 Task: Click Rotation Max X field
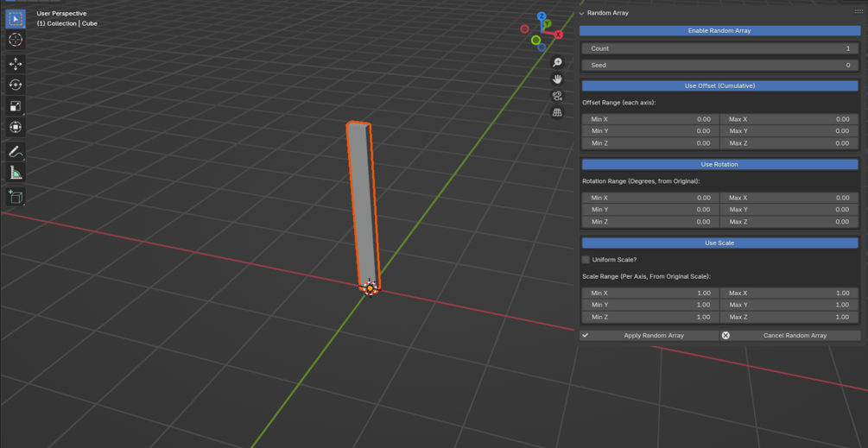(789, 198)
